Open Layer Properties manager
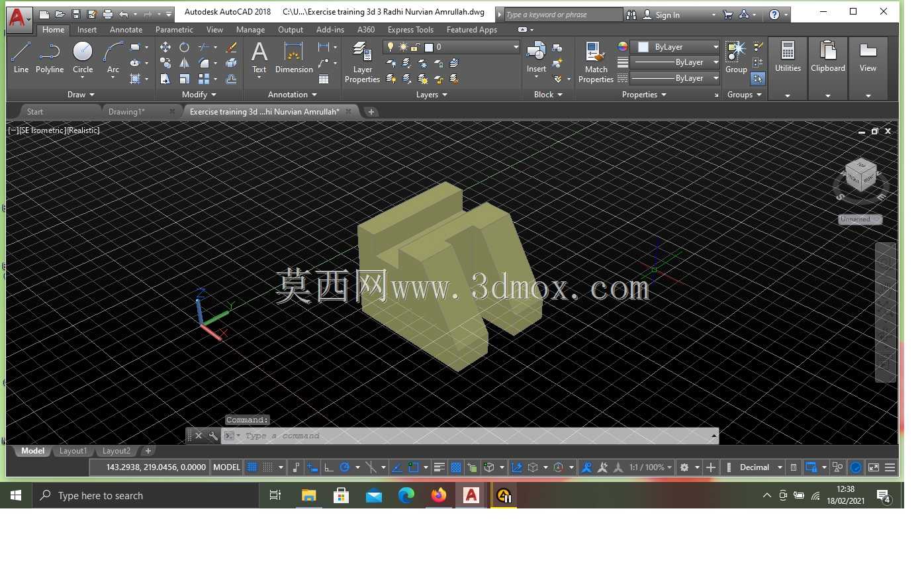 click(362, 62)
